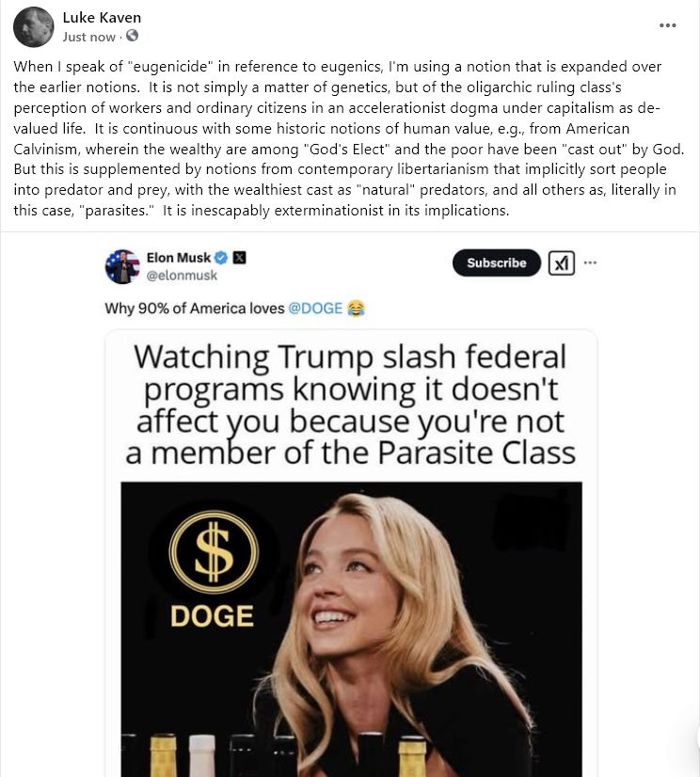
Task: Open the meme image of the blonde woman
Action: [351, 628]
